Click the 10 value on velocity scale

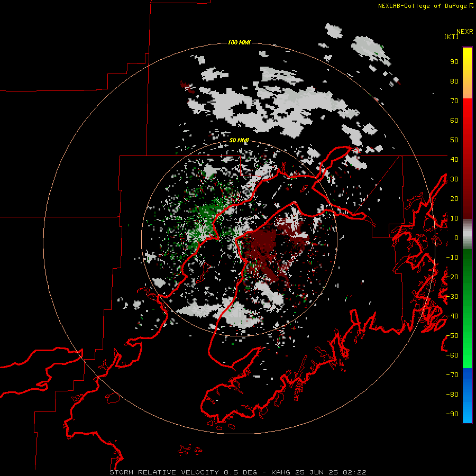point(454,218)
